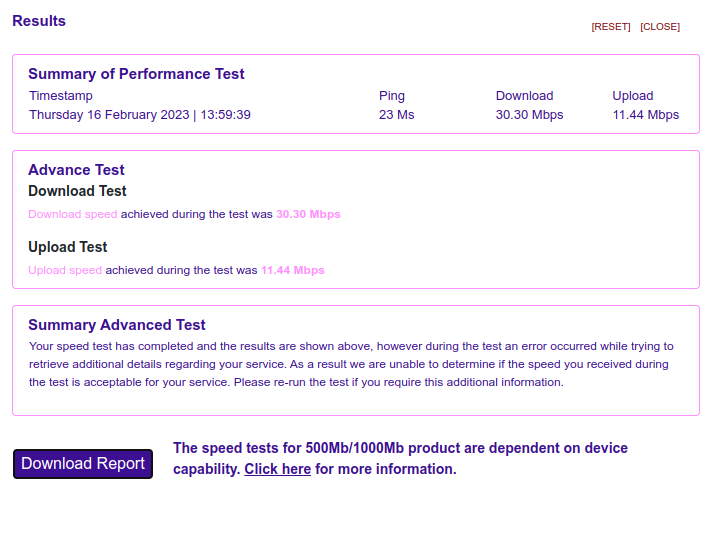Click the pink 'Upload speed' text
This screenshot has height=539, width=712.
click(x=65, y=270)
